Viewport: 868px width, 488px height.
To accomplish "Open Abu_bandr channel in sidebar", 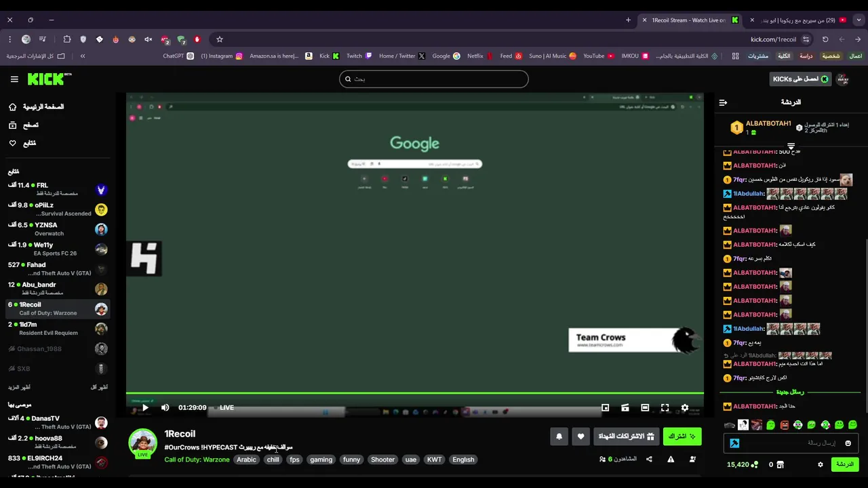I will (58, 289).
